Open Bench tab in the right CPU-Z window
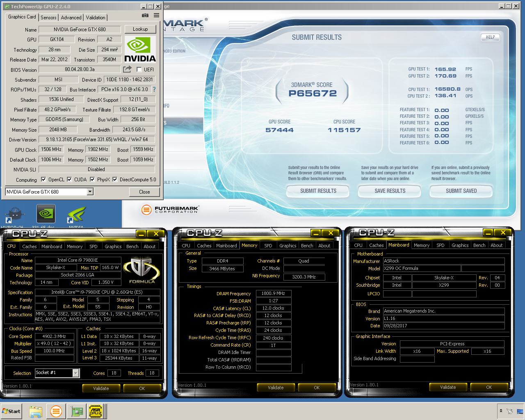The height and width of the screenshot is (420, 525). pos(479,245)
